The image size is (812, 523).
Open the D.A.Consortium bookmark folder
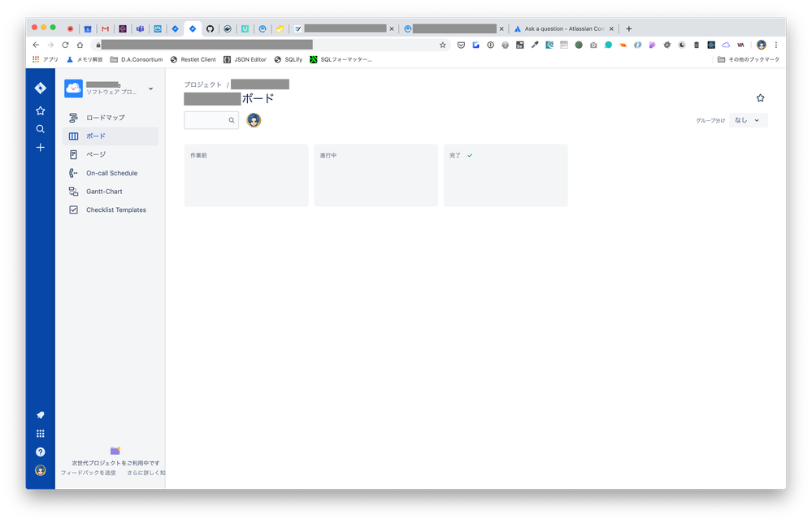(137, 59)
